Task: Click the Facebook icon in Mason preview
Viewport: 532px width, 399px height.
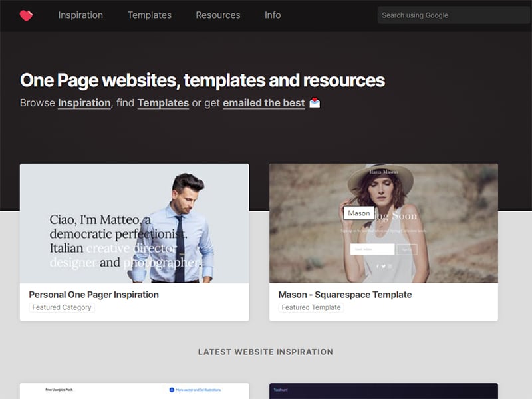Action: pos(378,266)
